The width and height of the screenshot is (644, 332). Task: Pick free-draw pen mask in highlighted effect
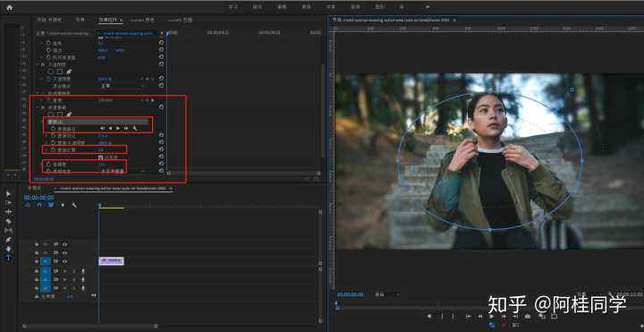point(69,115)
